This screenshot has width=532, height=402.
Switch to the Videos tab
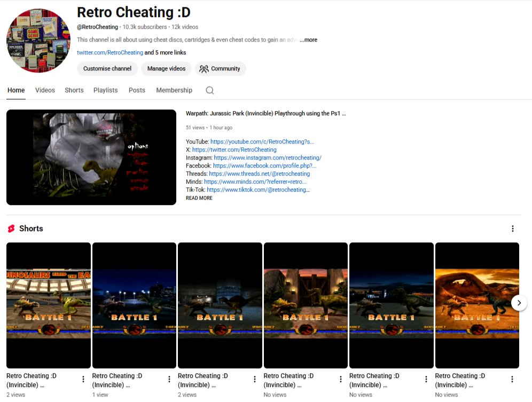tap(45, 90)
